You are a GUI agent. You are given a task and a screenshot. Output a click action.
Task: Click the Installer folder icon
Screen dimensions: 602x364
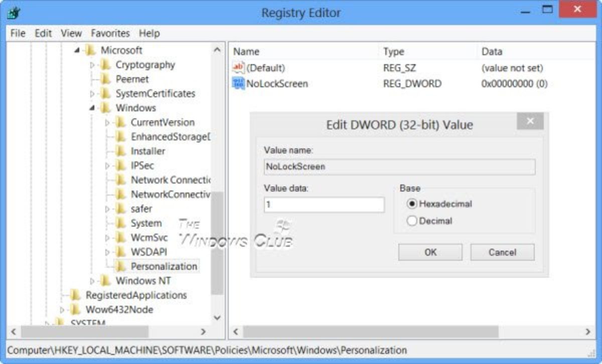(x=120, y=151)
